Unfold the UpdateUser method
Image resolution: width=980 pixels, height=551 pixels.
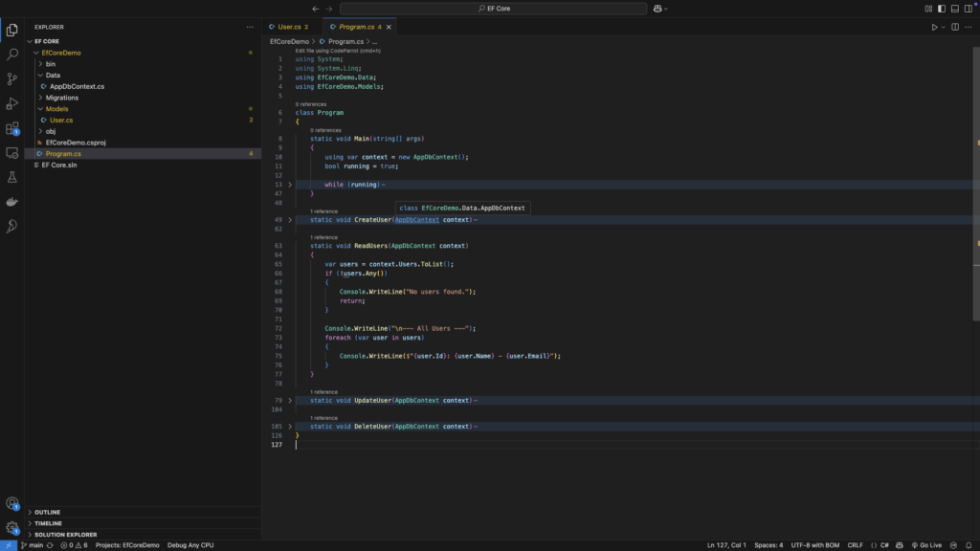pos(290,401)
